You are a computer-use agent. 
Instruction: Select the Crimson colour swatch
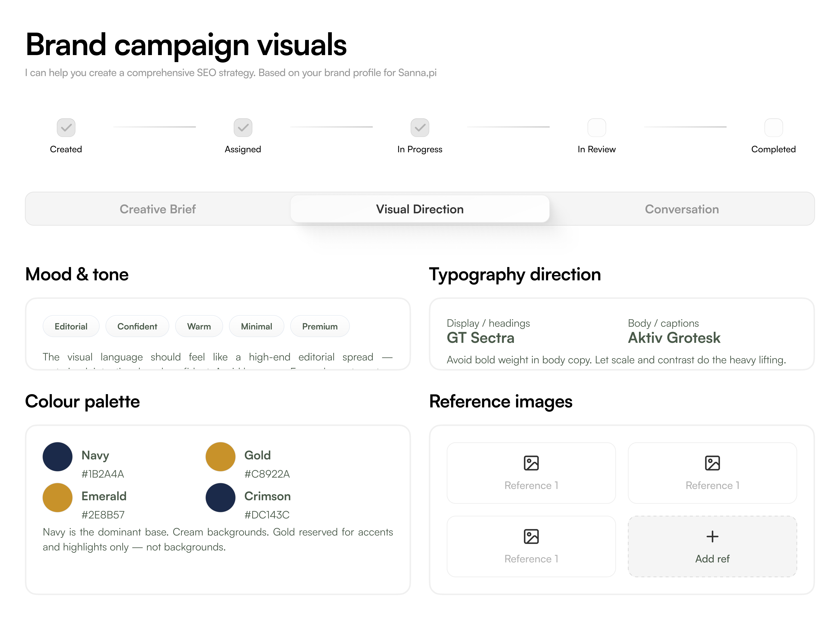(x=220, y=498)
